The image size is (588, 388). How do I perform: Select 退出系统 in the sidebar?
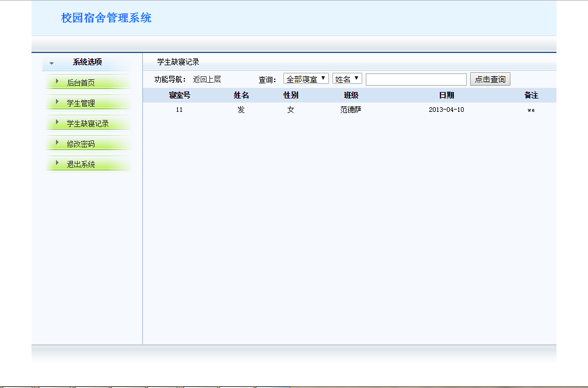tap(80, 164)
